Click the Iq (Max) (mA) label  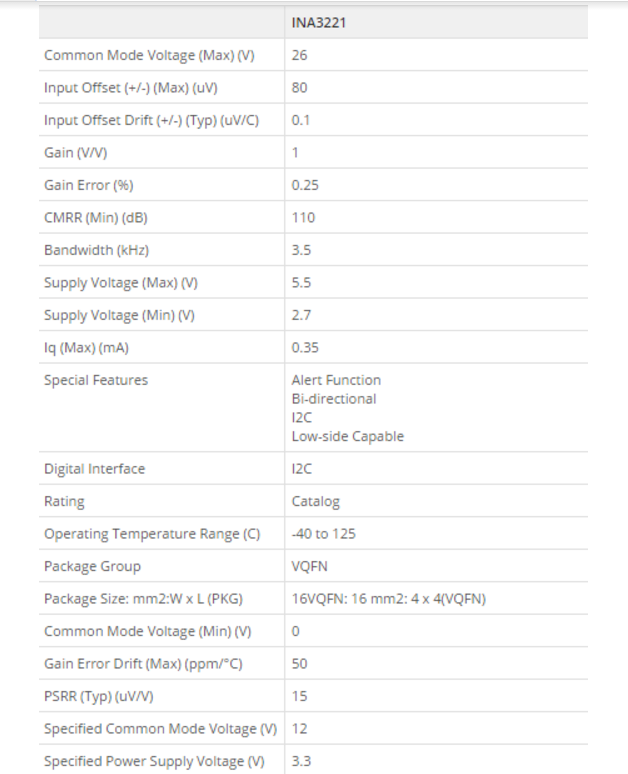coord(86,348)
